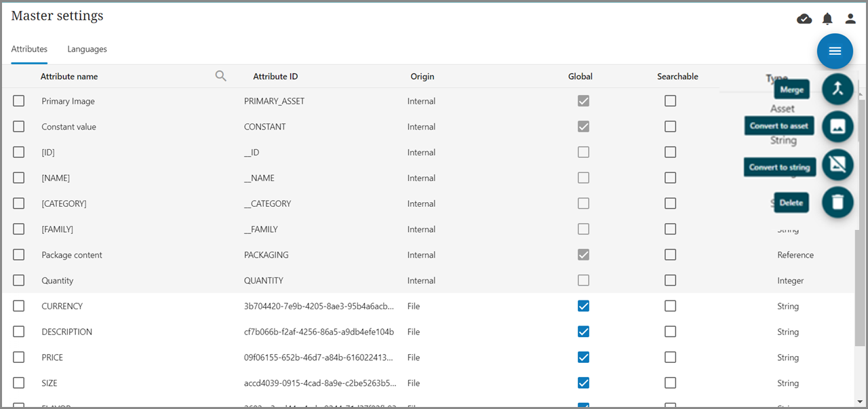Open the notifications bell icon
Image resolution: width=868 pixels, height=409 pixels.
827,19
